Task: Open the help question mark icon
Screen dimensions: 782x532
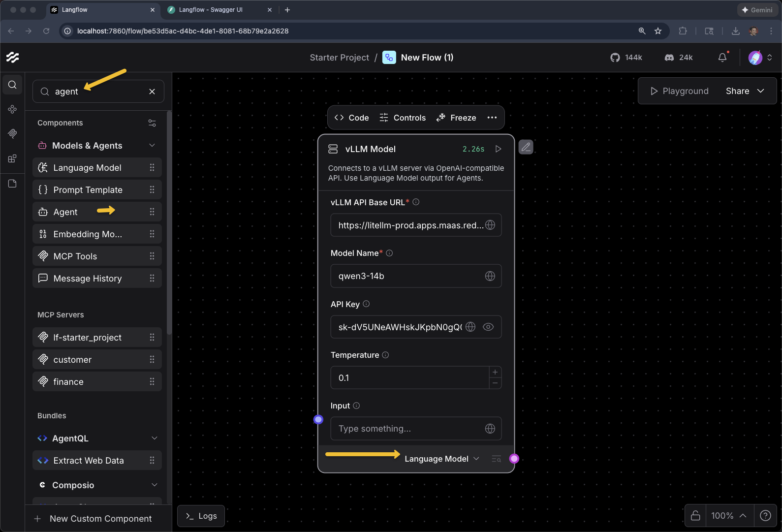Action: point(765,515)
